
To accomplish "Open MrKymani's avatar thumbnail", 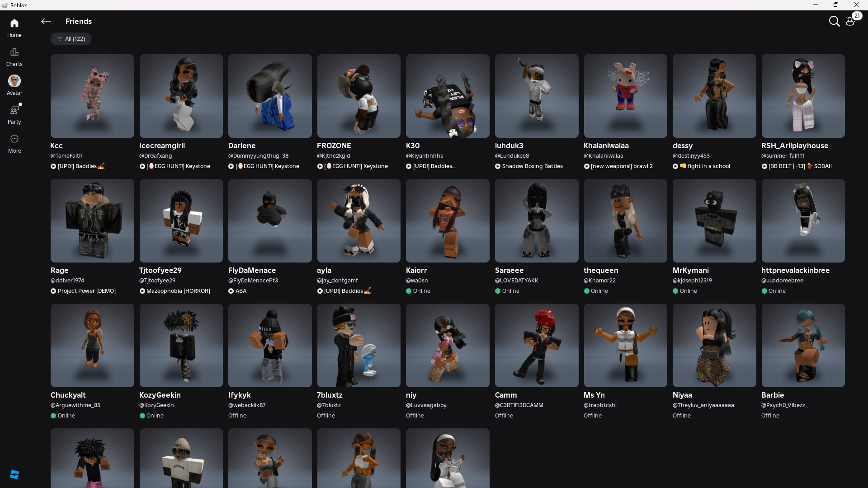I will click(x=714, y=221).
